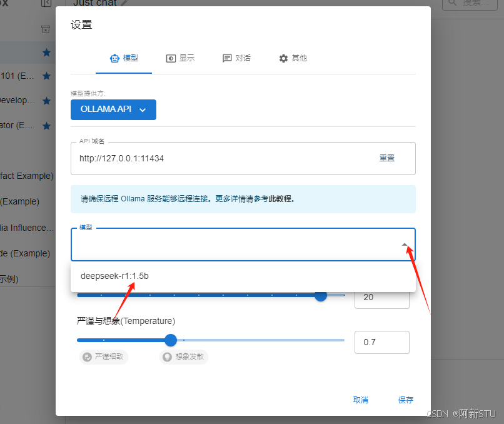504x424 pixels.
Task: Click the edit pencil next to Just chat
Action: tap(124, 3)
